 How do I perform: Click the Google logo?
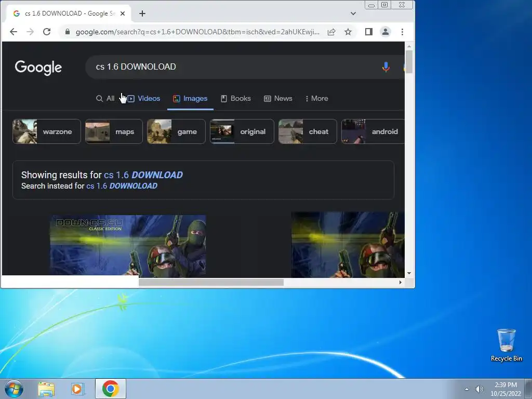[x=38, y=68]
